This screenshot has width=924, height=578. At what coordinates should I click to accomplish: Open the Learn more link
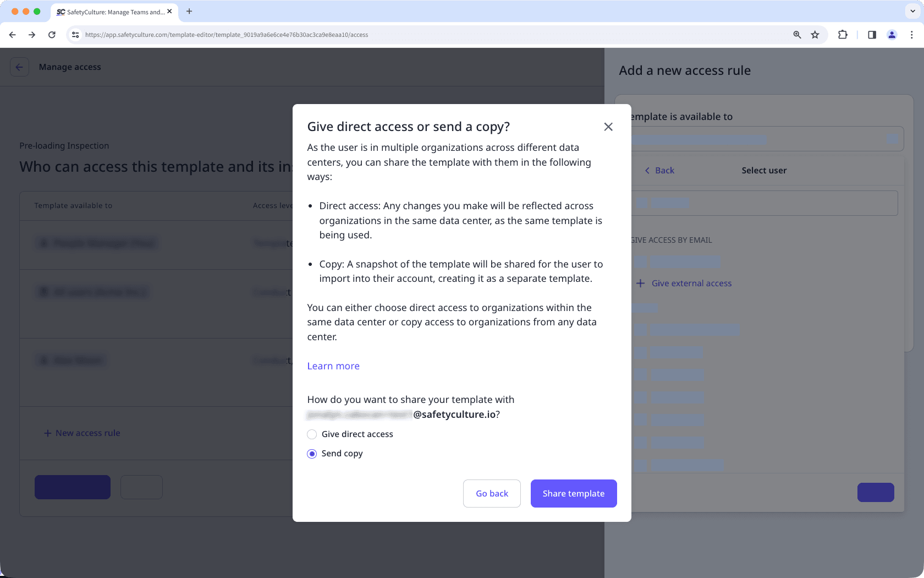(333, 366)
